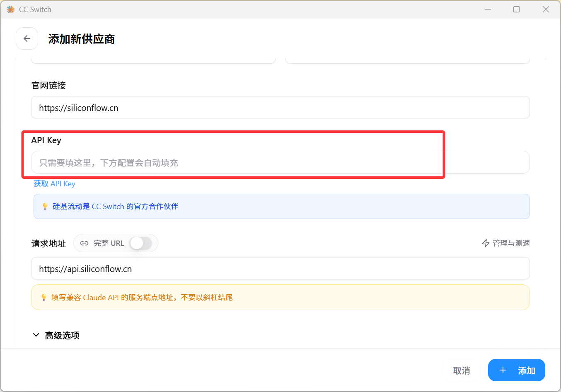The height and width of the screenshot is (392, 561).
Task: Click the 取消 button
Action: [x=461, y=370]
